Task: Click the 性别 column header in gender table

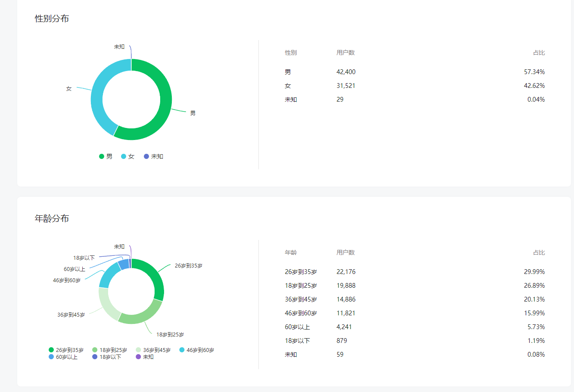Action: 291,53
